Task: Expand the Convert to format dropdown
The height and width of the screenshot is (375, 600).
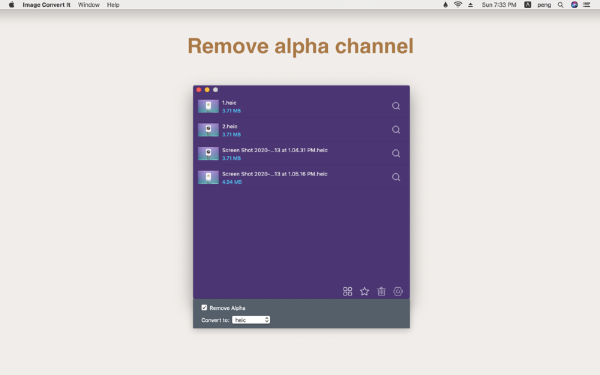Action: click(251, 320)
